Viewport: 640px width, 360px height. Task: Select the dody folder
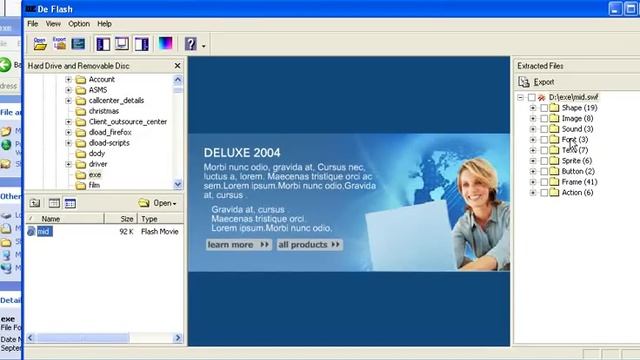click(97, 153)
